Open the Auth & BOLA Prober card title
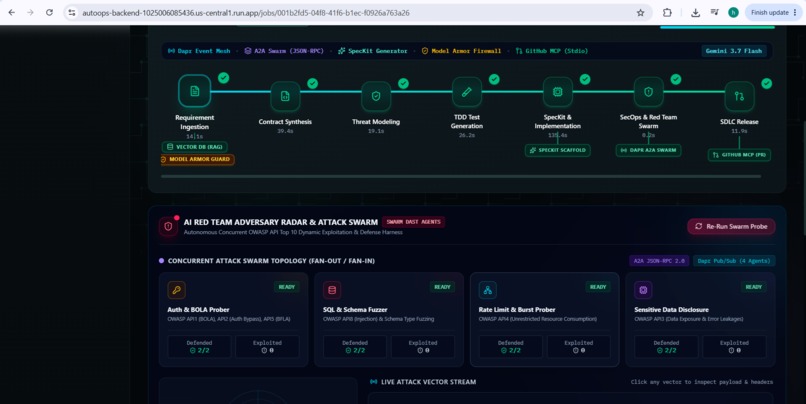Image resolution: width=806 pixels, height=404 pixels. point(198,309)
